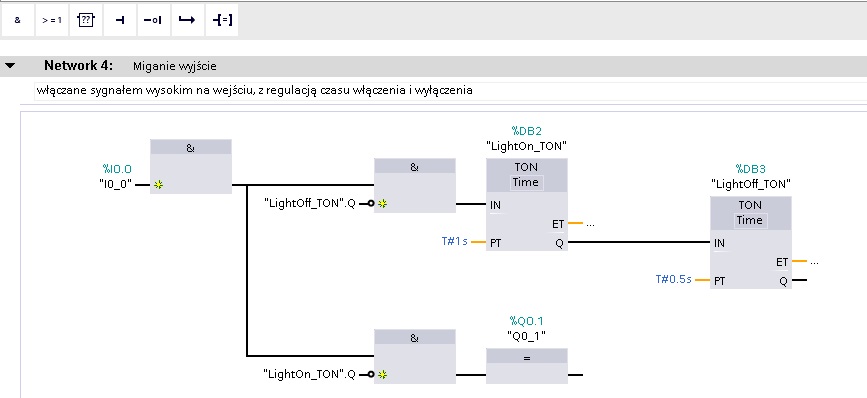Add input star next to LightOn_TON.Q
The height and width of the screenshot is (398, 867).
[382, 375]
